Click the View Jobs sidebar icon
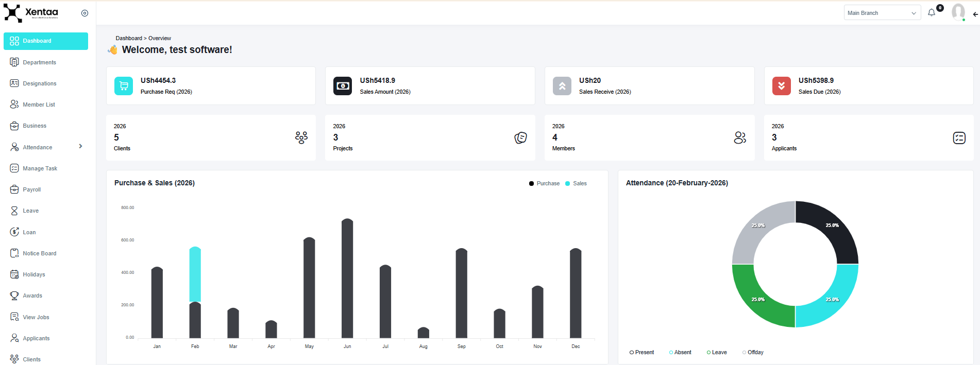 pyautogui.click(x=14, y=317)
